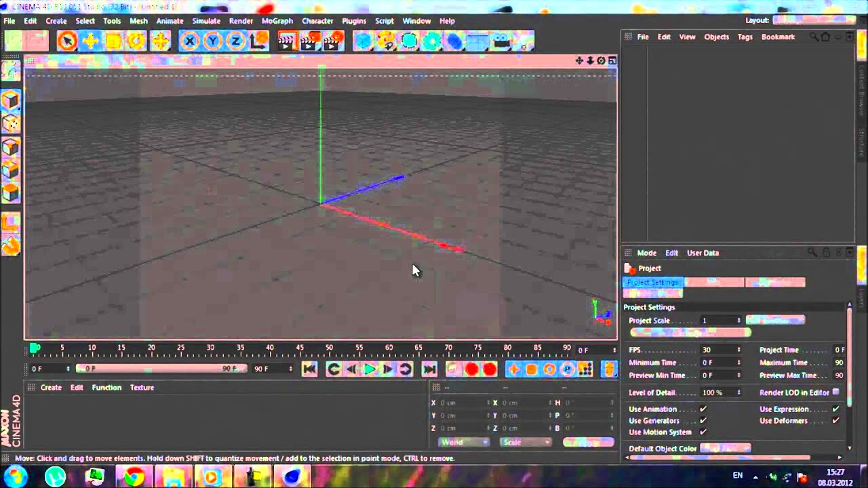Toggle Point Level Animation dots icon
The width and height of the screenshot is (868, 488).
click(585, 369)
